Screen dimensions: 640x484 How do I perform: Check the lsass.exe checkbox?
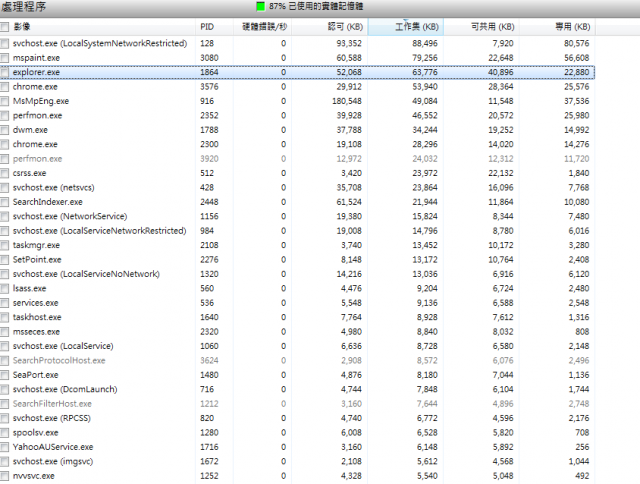pyautogui.click(x=4, y=289)
